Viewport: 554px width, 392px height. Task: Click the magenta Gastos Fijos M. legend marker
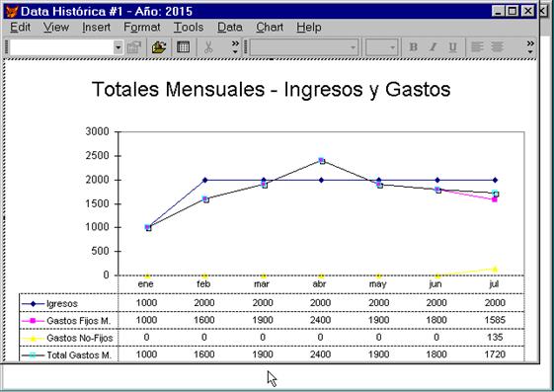33,321
